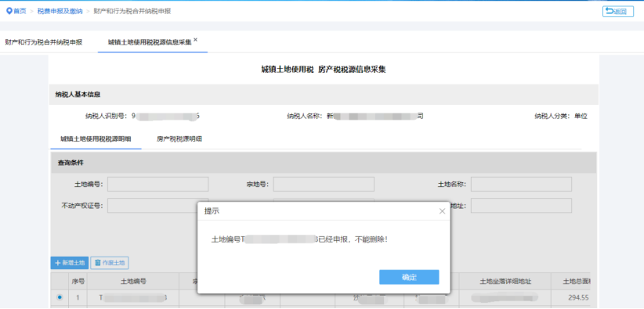Switch to 财产和行为税合并纳税申报 tab
Screen dimensions: 644x309
44,42
